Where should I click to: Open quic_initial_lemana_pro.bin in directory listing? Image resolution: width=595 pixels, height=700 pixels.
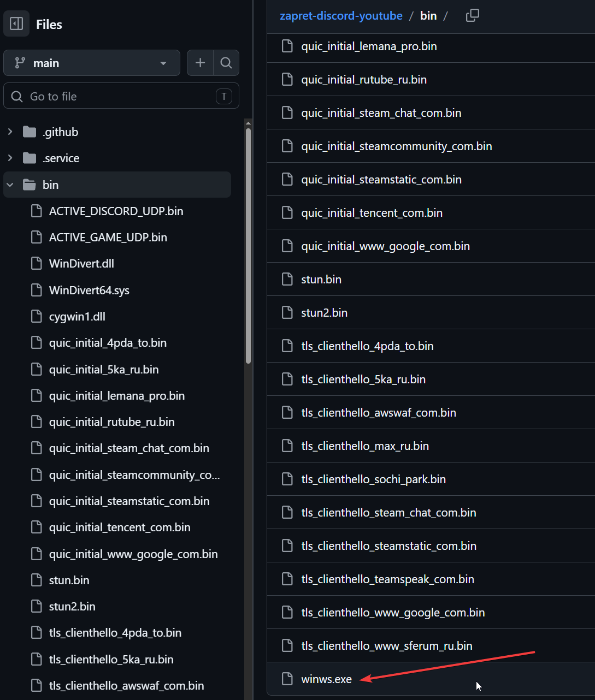(369, 46)
